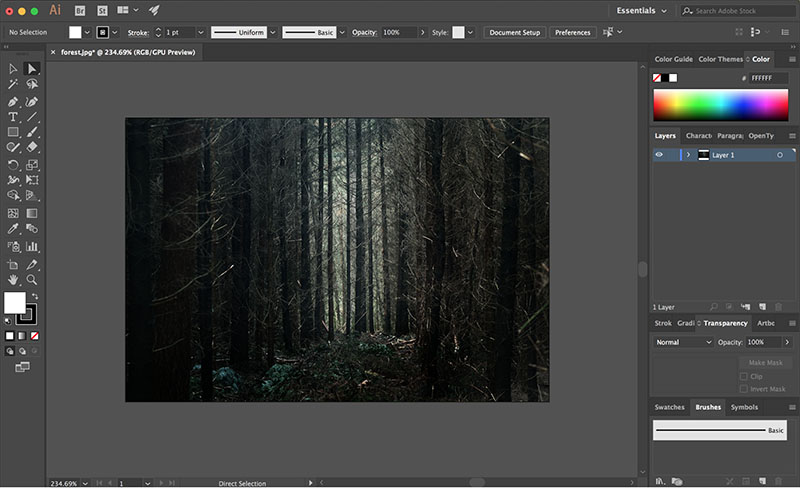
Task: Select the Eyedropper tool
Action: [13, 229]
